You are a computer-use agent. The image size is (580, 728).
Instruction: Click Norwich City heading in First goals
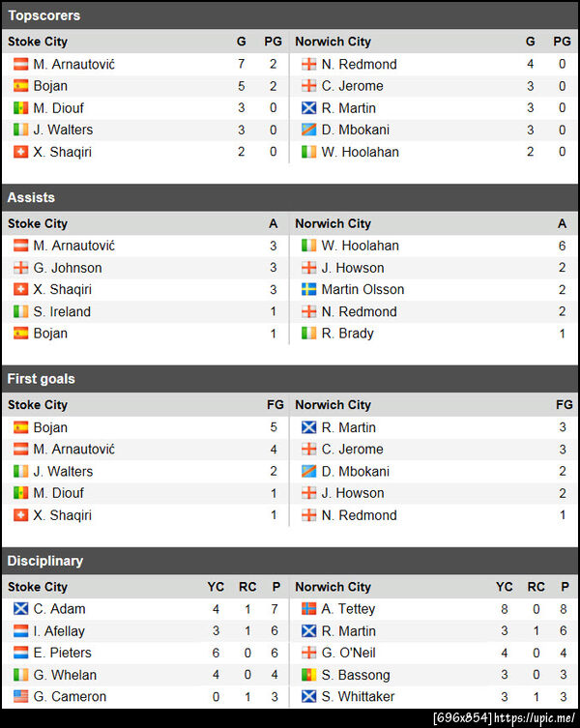[x=333, y=405]
